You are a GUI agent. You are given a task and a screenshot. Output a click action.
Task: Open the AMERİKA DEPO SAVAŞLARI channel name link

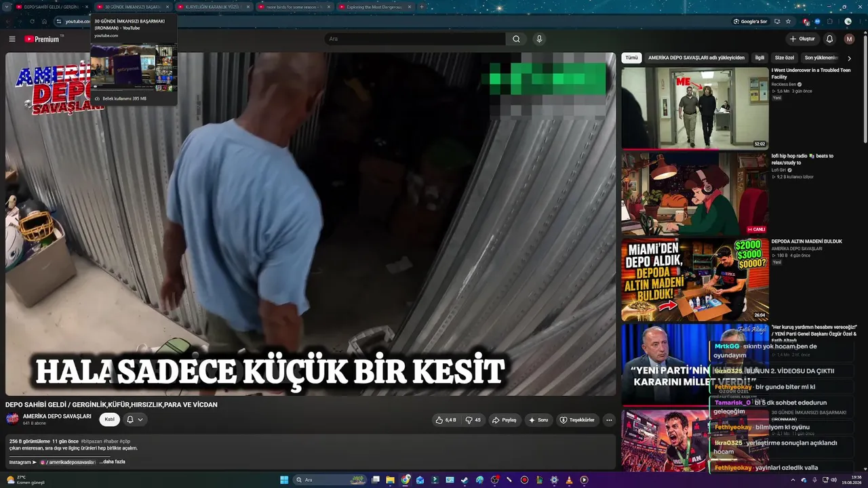57,416
